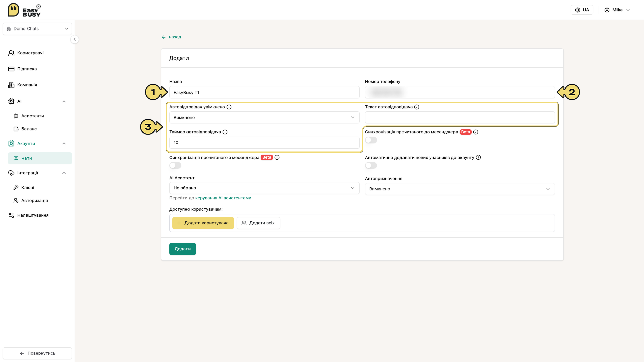
Task: Enable Автоматично додавати нових учасників до акаунту switch
Action: pos(371,165)
